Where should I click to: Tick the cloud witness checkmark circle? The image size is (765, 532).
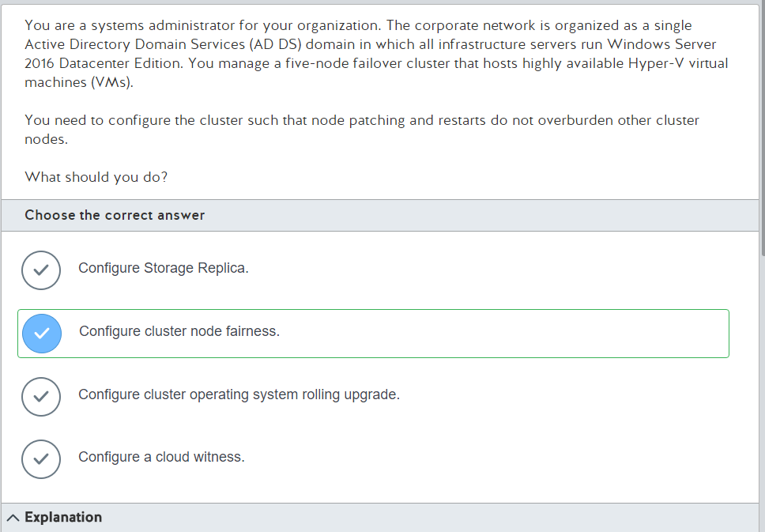pyautogui.click(x=41, y=458)
